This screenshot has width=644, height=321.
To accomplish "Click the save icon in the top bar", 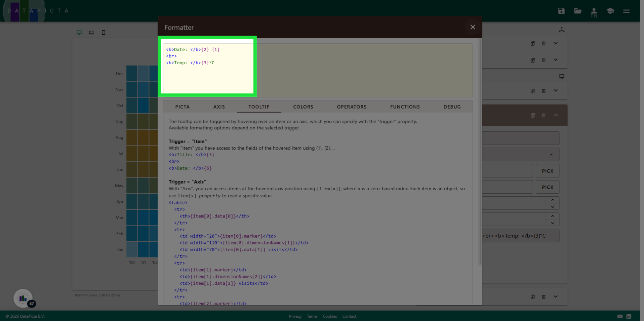I will click(561, 11).
